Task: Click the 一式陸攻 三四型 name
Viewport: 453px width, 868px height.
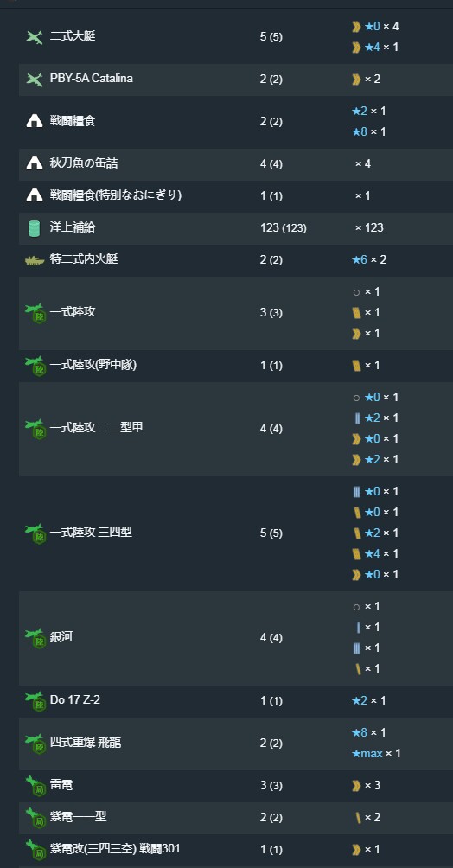Action: point(91,533)
